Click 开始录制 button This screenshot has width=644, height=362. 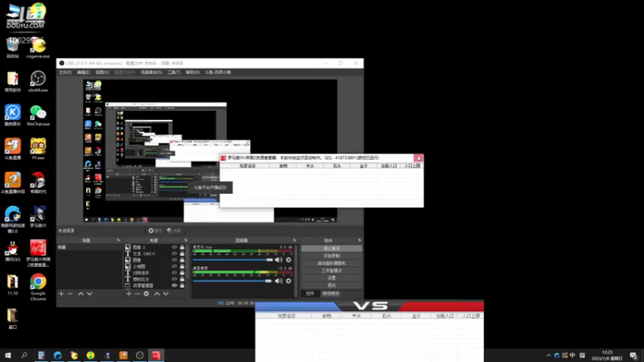[332, 256]
